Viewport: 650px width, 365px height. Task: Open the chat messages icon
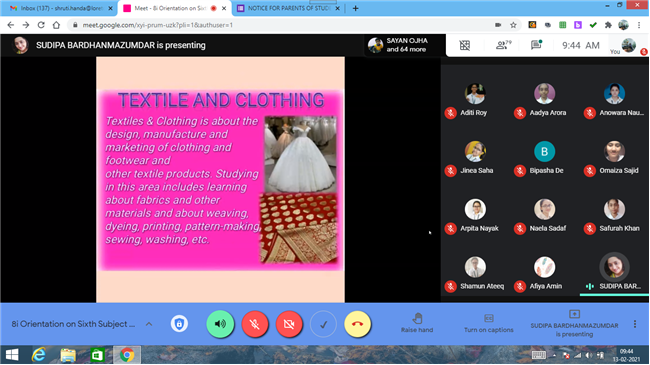536,45
